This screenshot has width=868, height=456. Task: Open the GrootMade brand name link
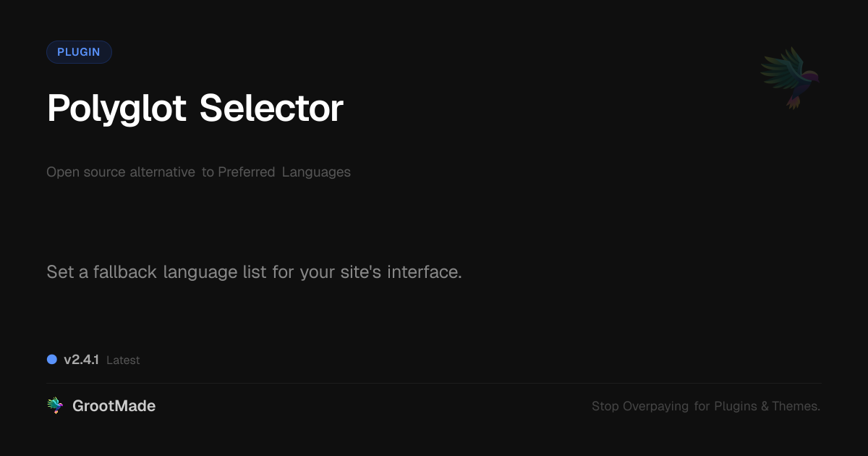[x=114, y=406]
